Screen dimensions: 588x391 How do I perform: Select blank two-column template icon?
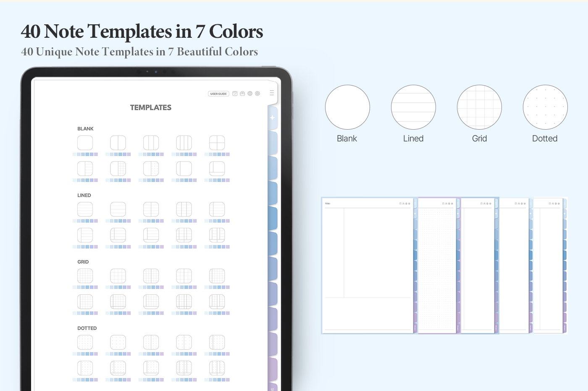click(x=118, y=143)
